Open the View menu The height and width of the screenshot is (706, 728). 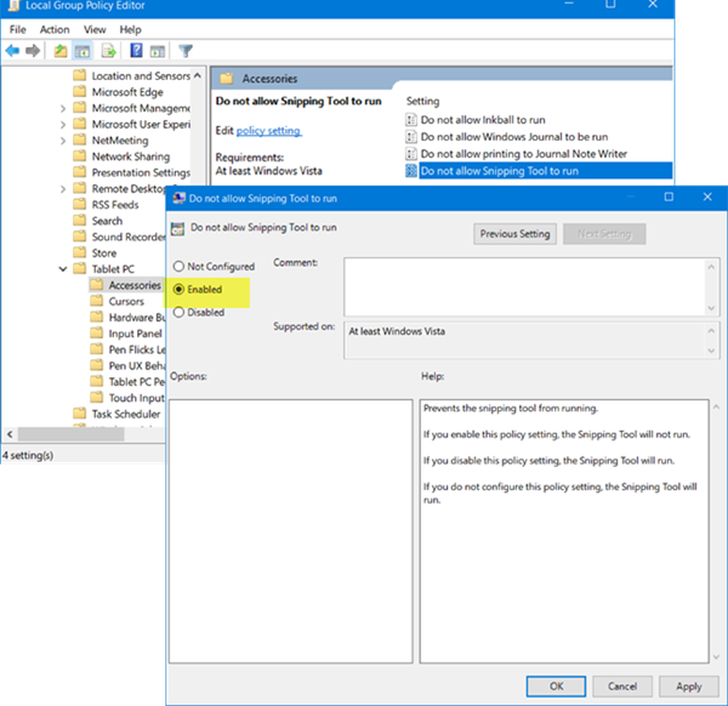coord(95,30)
